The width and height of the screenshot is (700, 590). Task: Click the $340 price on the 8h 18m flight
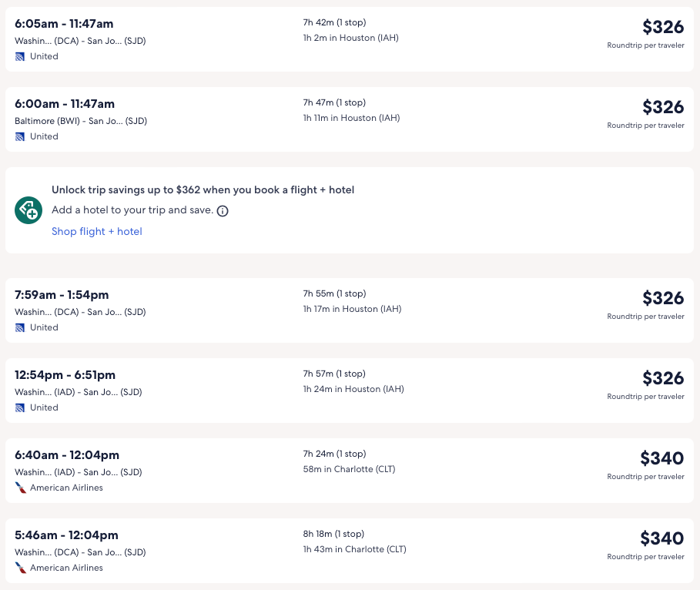tap(661, 538)
